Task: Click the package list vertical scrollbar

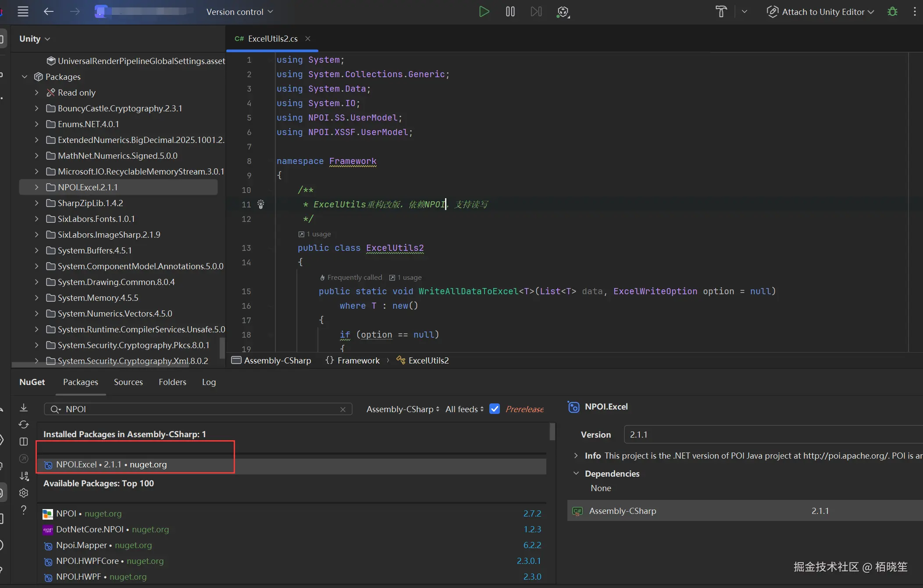Action: (552, 432)
